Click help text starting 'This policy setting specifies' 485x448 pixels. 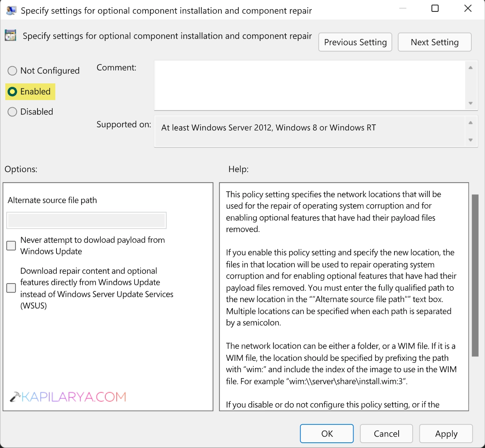point(333,211)
